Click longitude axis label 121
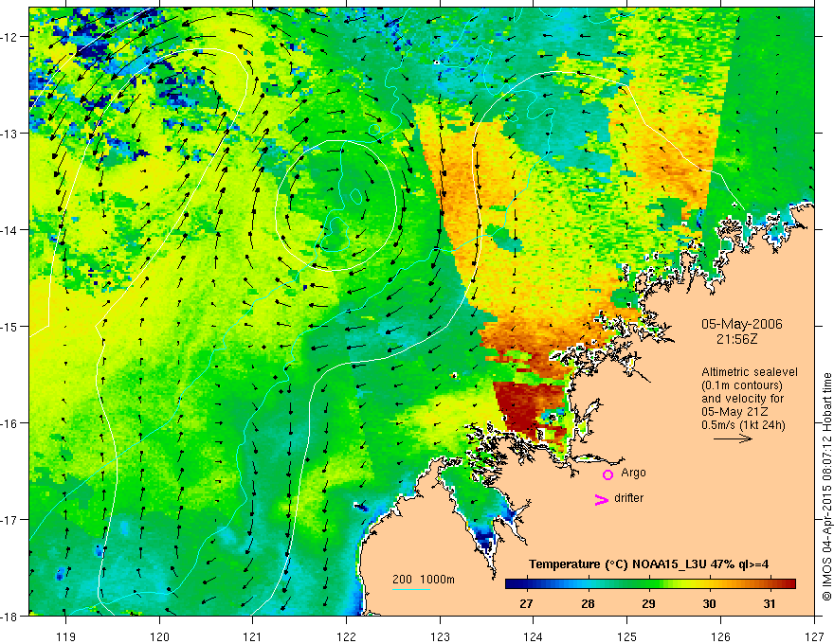The width and height of the screenshot is (834, 644). click(x=252, y=636)
